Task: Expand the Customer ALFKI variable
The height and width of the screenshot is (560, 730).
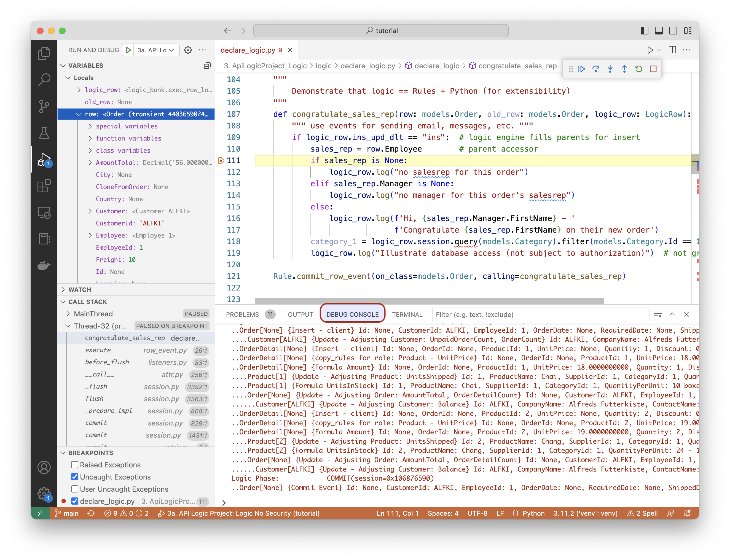Action: (90, 211)
